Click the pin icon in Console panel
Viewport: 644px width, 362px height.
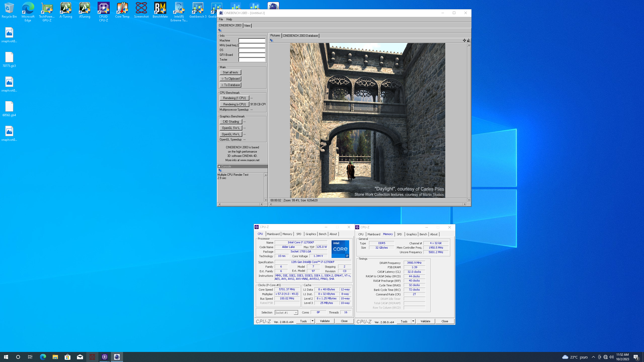tap(220, 170)
